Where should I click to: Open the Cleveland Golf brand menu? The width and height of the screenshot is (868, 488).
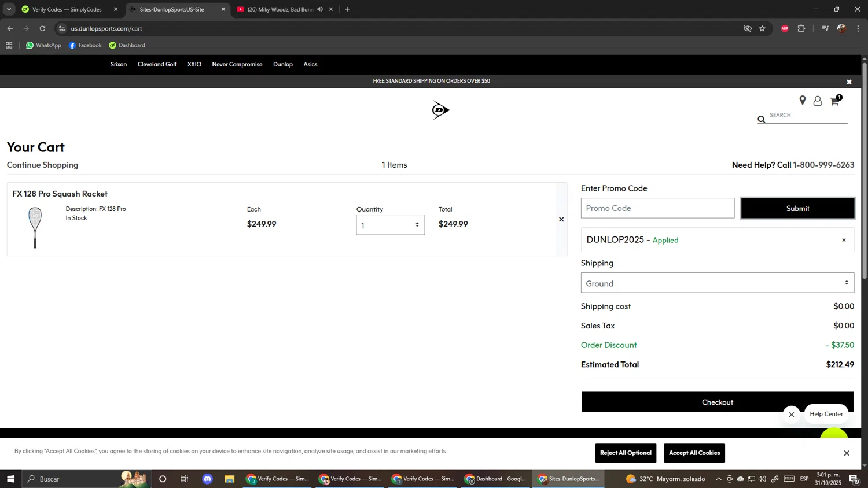(157, 64)
